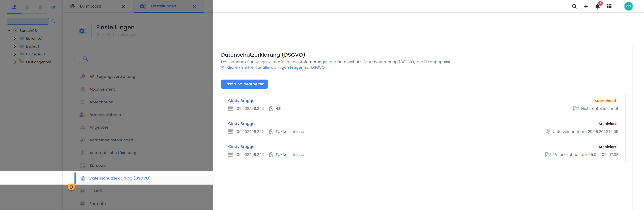Expand the Italienisch folder
The image size is (644, 210).
15,39
